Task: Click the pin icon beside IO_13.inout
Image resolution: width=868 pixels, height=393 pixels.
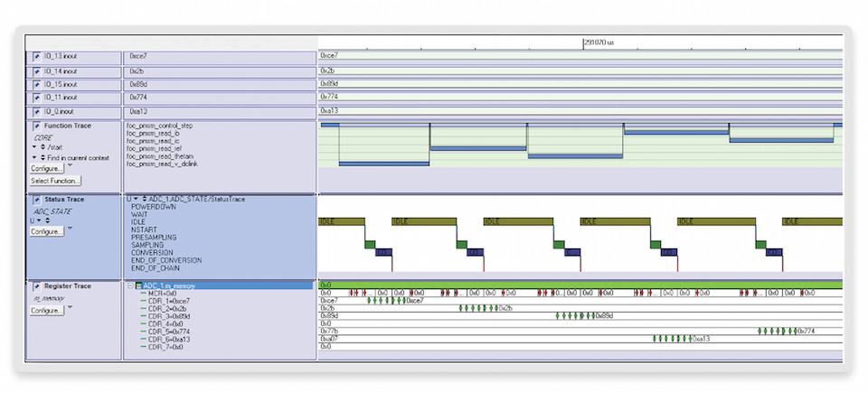Action: [x=37, y=56]
